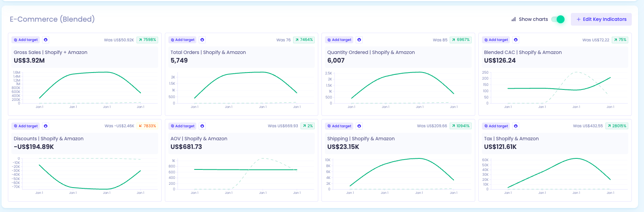This screenshot has height=212, width=644.
Task: Click the Show charts label
Action: pyautogui.click(x=533, y=19)
